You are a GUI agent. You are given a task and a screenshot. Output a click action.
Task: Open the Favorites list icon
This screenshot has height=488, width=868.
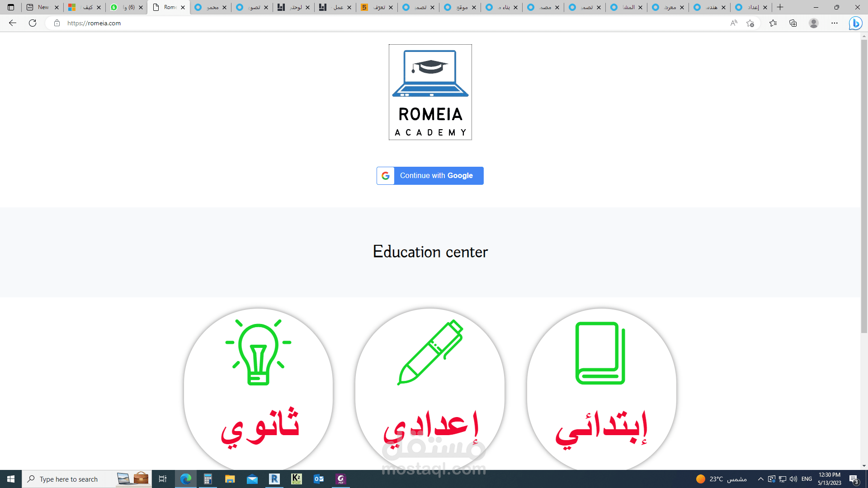[773, 23]
